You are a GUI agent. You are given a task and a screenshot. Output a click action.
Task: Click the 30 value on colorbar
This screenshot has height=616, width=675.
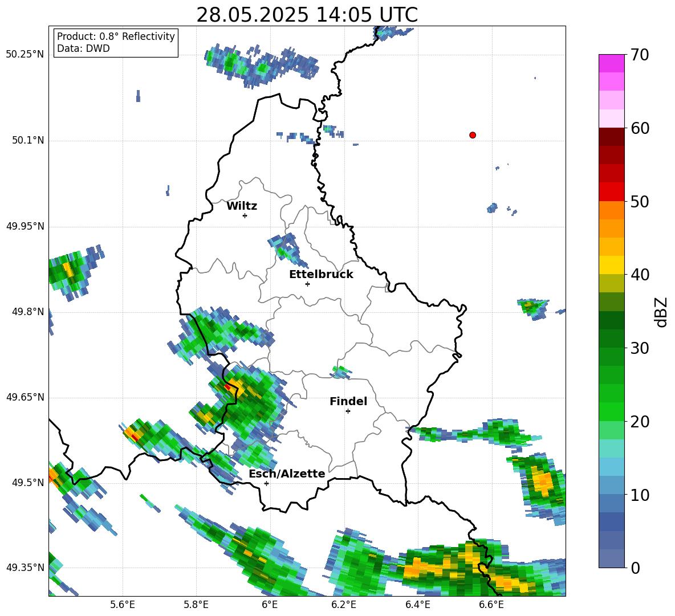pyautogui.click(x=640, y=348)
